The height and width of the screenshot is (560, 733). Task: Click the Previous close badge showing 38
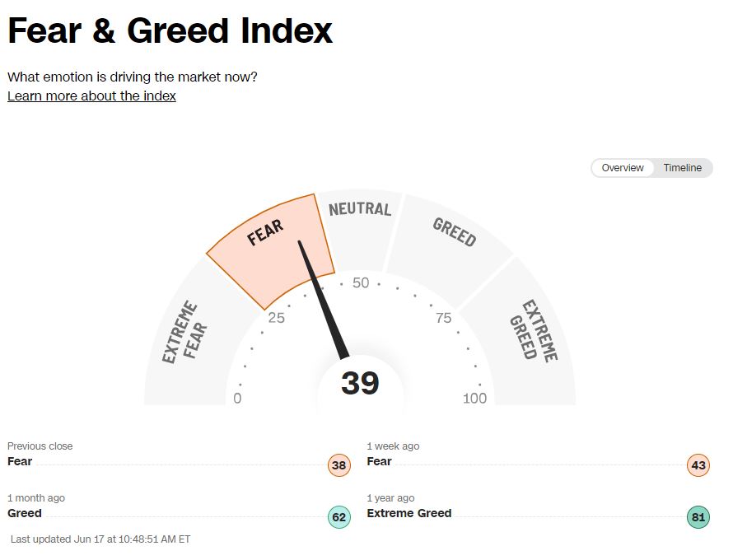coord(339,465)
